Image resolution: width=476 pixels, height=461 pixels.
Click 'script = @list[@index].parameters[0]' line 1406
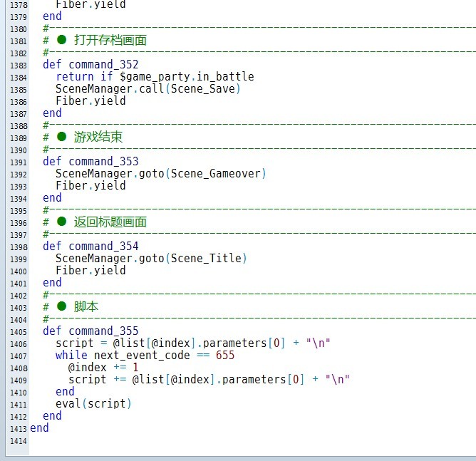(193, 343)
